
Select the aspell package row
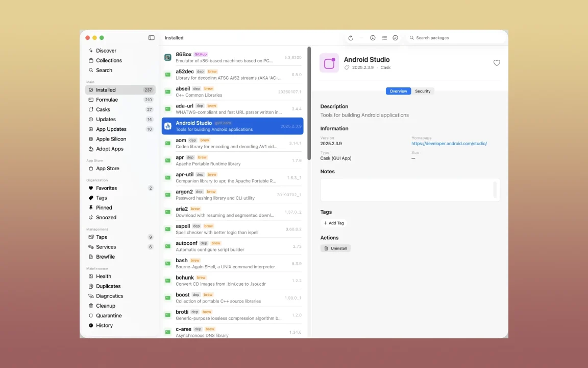[233, 229]
